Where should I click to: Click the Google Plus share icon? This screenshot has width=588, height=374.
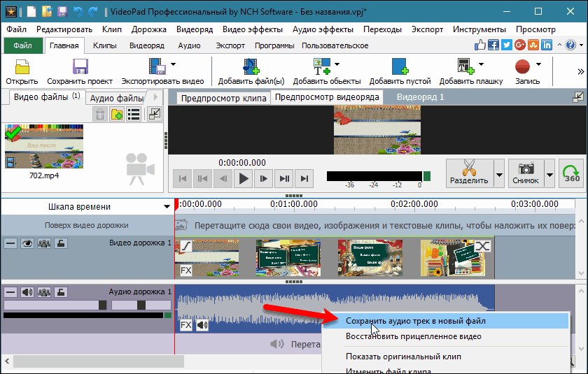click(x=519, y=45)
